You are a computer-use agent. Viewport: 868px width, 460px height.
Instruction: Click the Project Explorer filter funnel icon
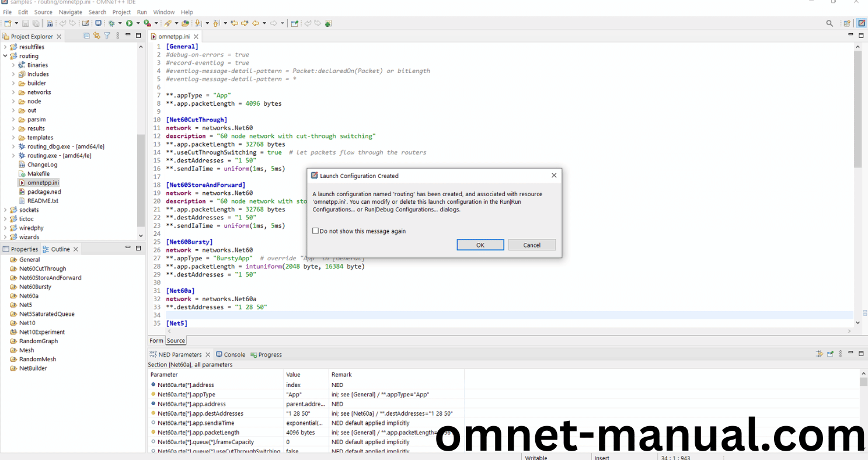click(107, 36)
